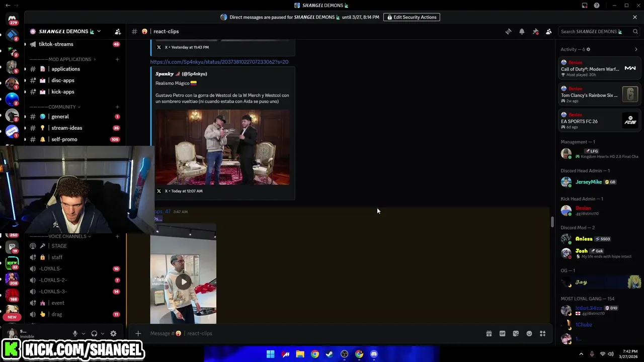Open 1Chubz member profile
This screenshot has height=362, width=644.
point(599,325)
